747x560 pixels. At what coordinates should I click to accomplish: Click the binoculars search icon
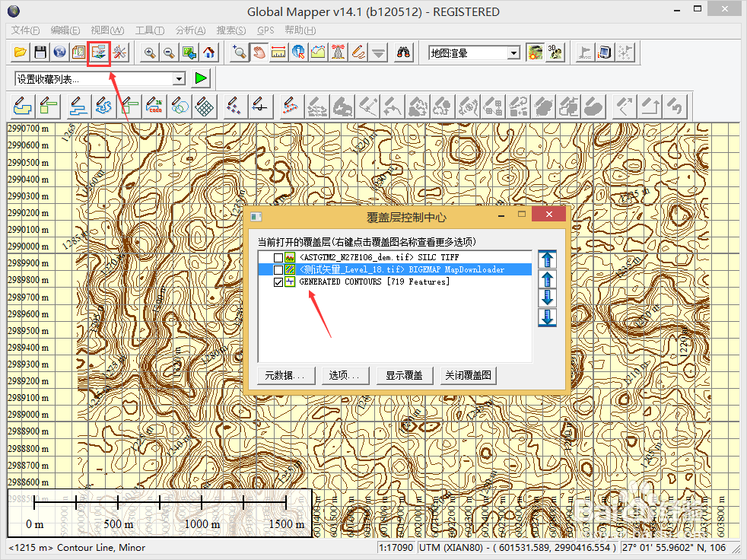(403, 52)
